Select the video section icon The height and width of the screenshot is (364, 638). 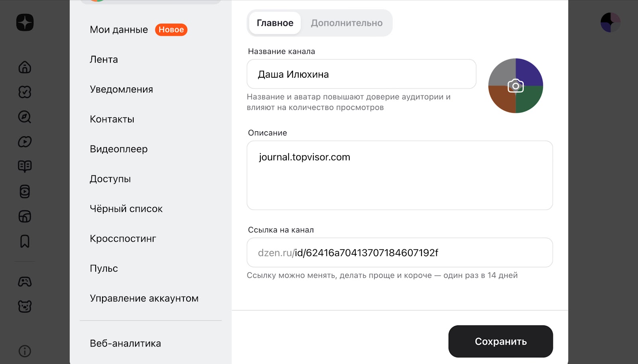pos(24,141)
